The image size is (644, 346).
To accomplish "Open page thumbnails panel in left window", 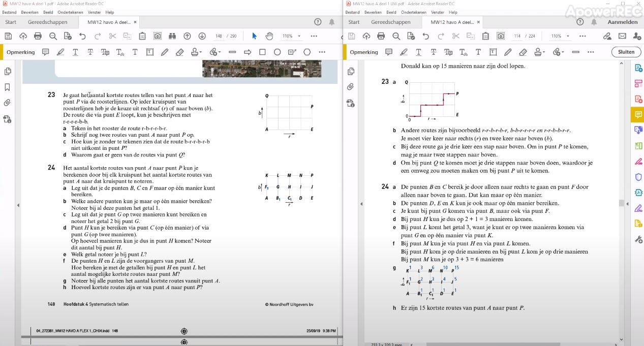I will [x=8, y=71].
